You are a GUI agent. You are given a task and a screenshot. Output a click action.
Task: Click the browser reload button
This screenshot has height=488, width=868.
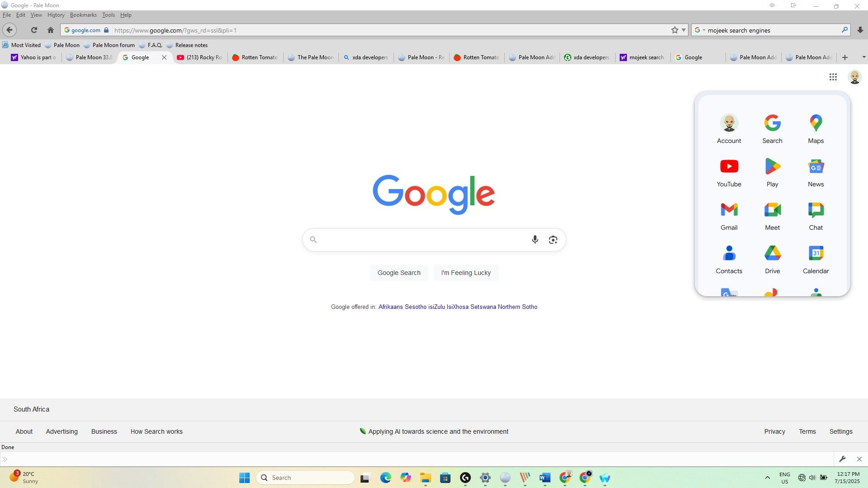34,30
